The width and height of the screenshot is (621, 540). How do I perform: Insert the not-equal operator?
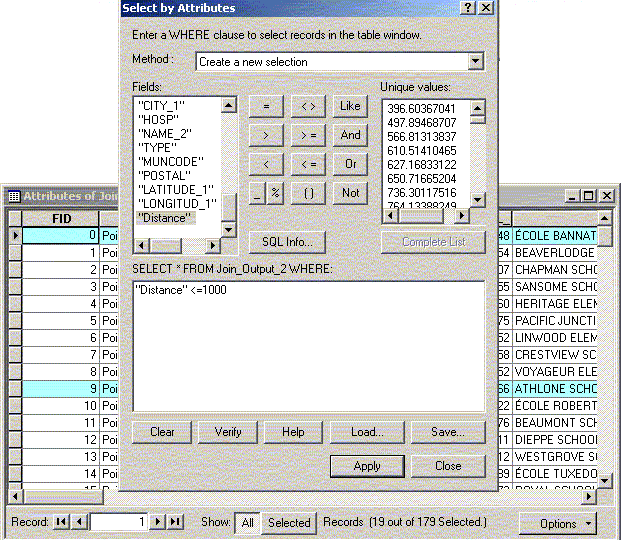[x=309, y=105]
